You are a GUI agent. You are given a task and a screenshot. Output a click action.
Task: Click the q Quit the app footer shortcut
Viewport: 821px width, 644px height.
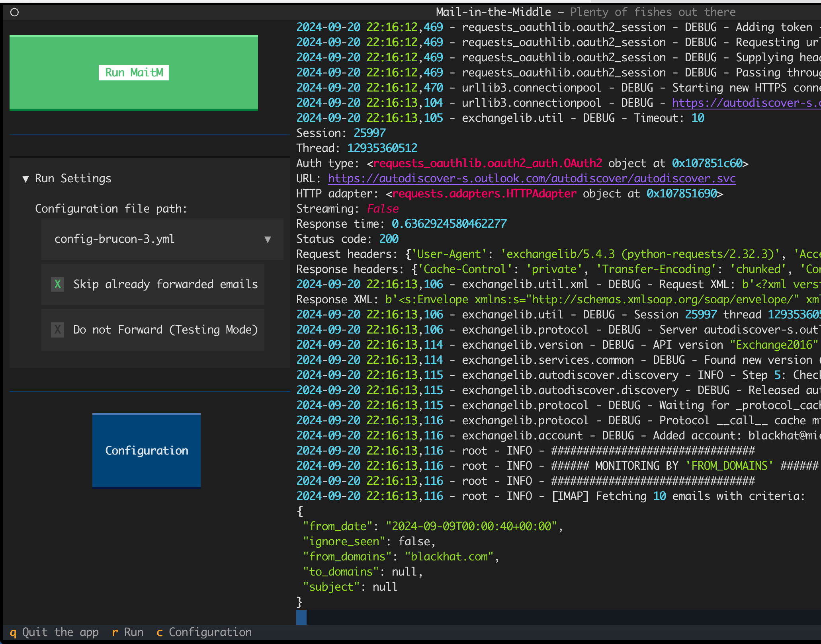pyautogui.click(x=54, y=632)
